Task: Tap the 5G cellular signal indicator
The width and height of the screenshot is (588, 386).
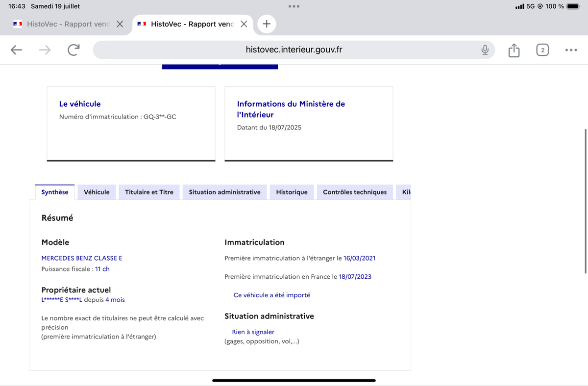Action: 525,6
